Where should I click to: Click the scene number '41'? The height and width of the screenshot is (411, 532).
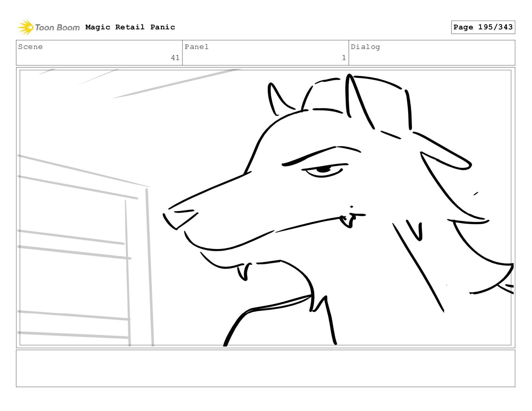tap(175, 58)
